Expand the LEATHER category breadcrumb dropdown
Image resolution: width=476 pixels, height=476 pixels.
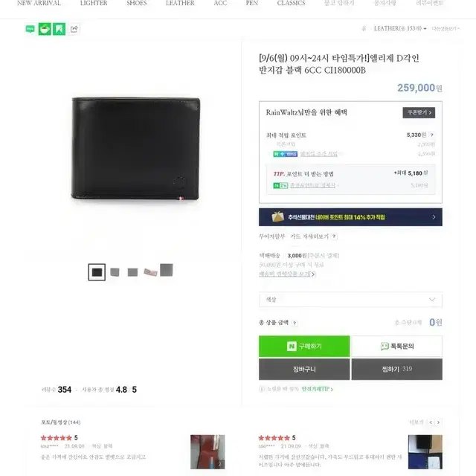click(x=400, y=28)
